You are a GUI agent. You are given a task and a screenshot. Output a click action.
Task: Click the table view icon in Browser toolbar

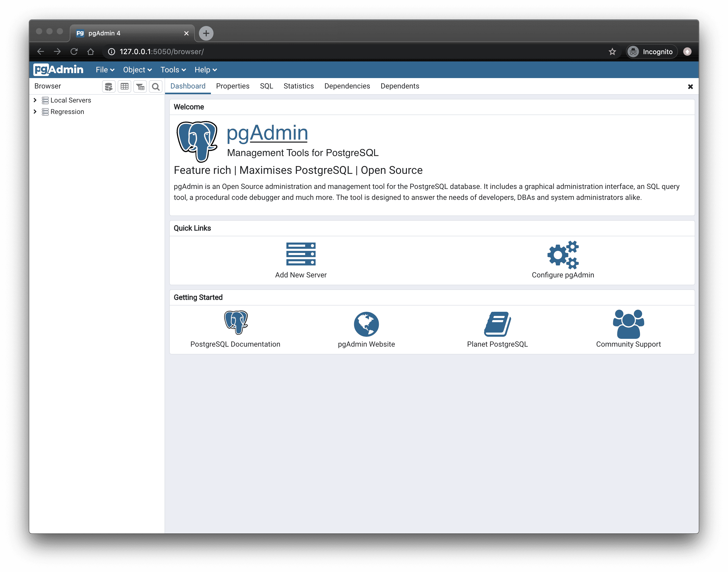(x=124, y=86)
